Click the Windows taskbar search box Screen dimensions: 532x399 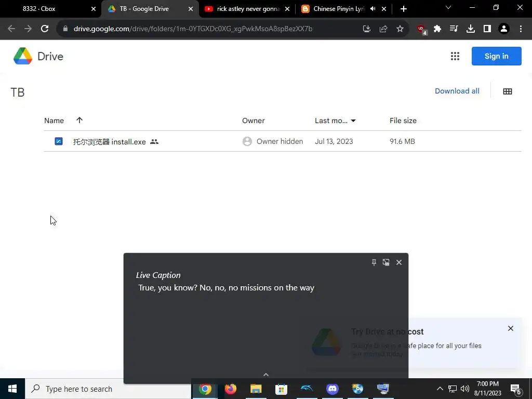coord(108,389)
